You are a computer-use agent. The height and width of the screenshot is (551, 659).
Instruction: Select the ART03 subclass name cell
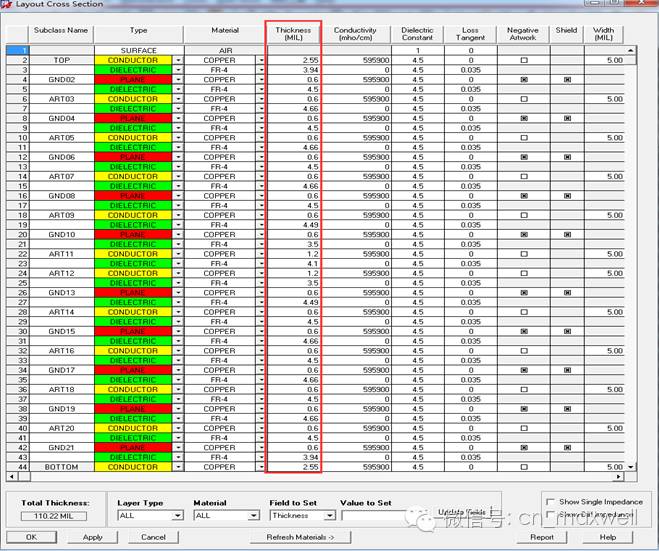[x=61, y=100]
